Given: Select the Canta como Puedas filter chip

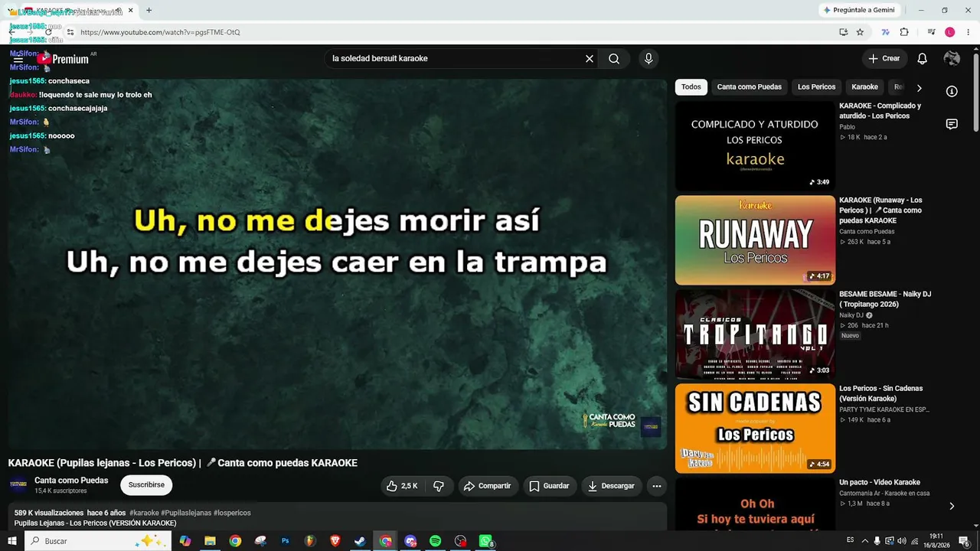Looking at the screenshot, I should (x=750, y=87).
